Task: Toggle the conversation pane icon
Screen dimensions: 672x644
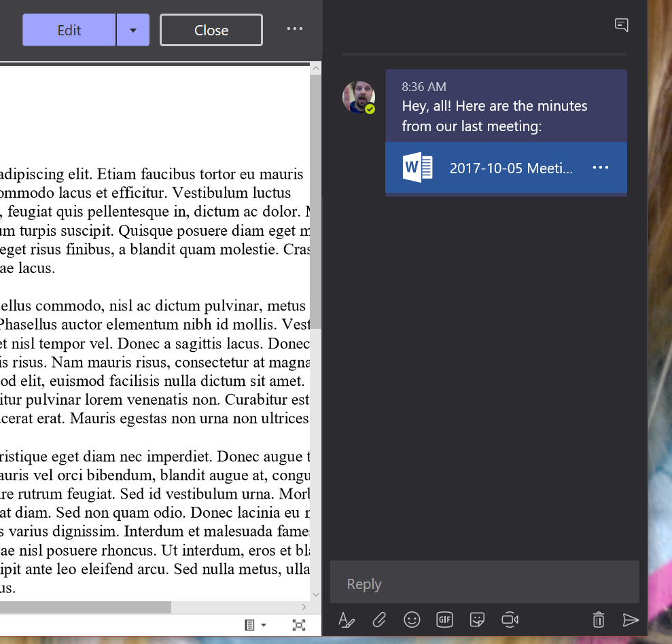Action: (x=621, y=25)
